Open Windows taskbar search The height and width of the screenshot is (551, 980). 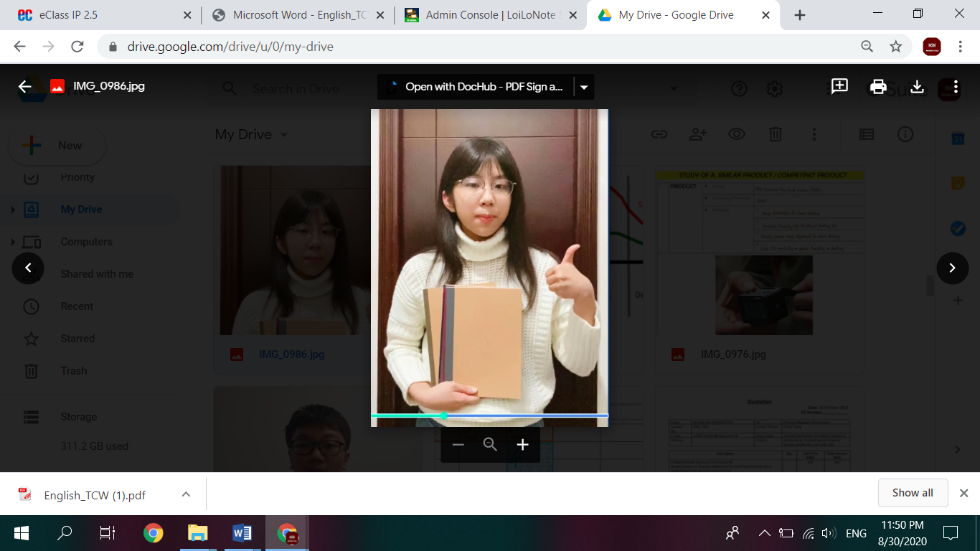point(65,533)
